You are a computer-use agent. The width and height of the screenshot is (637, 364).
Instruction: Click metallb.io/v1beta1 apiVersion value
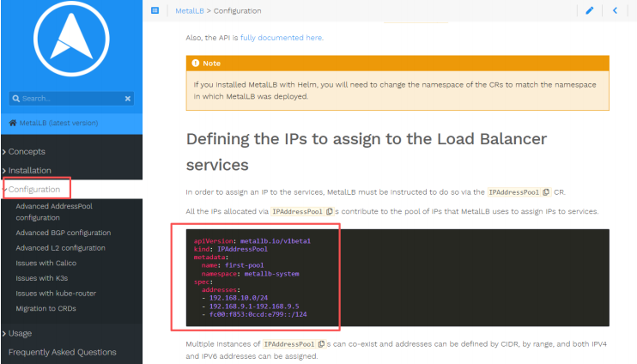pyautogui.click(x=276, y=241)
